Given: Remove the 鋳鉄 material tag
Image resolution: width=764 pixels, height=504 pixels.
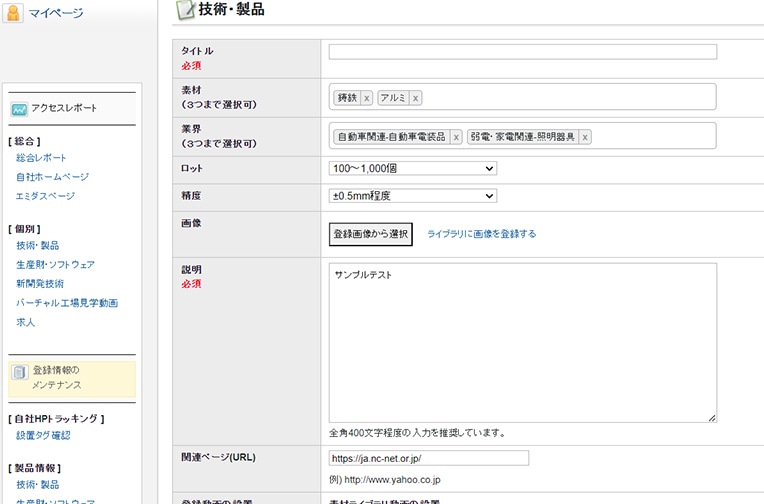Looking at the screenshot, I should click(366, 98).
